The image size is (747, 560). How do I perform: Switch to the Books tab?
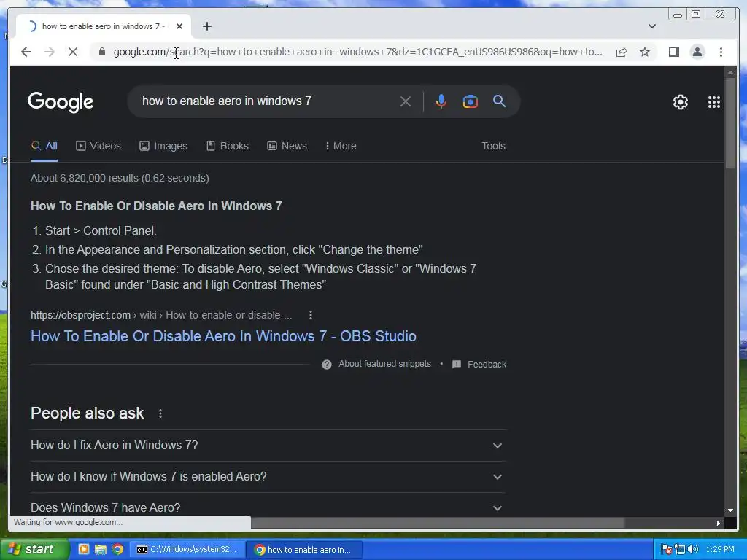click(228, 146)
